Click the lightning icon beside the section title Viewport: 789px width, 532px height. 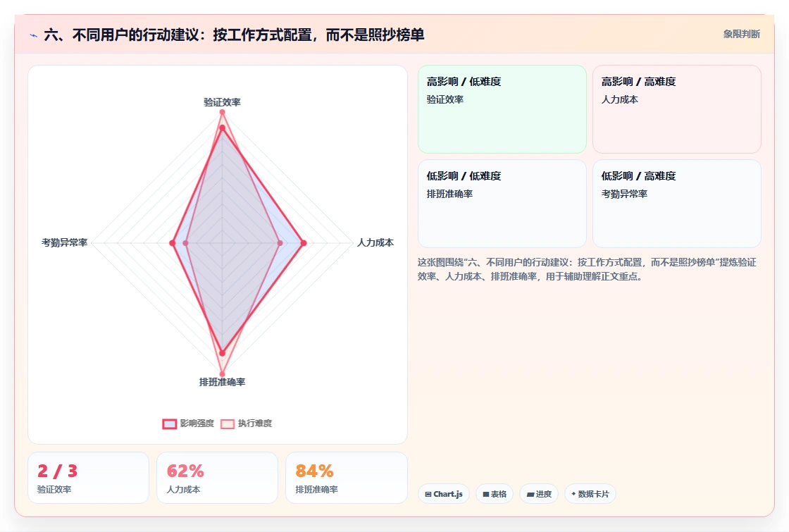[x=34, y=35]
